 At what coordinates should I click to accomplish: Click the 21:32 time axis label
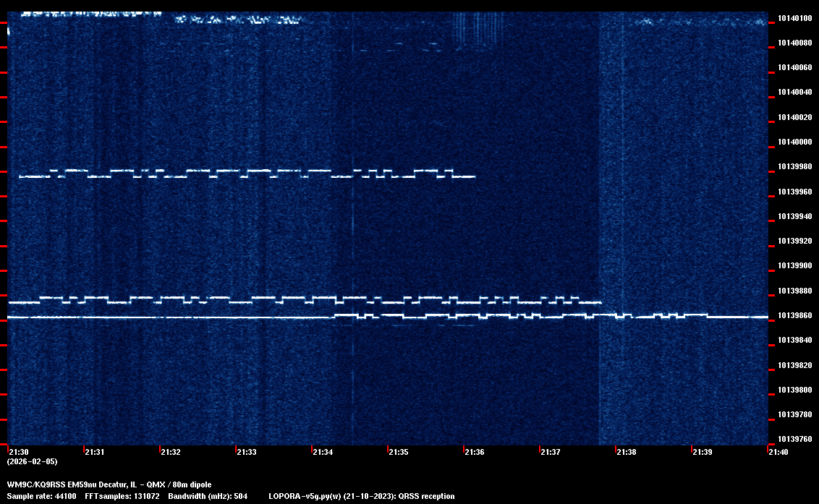(171, 452)
